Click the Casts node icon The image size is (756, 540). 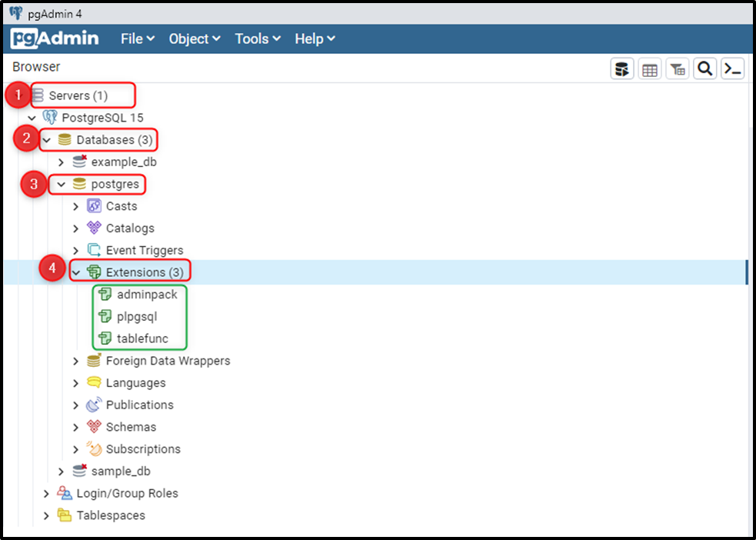[95, 206]
